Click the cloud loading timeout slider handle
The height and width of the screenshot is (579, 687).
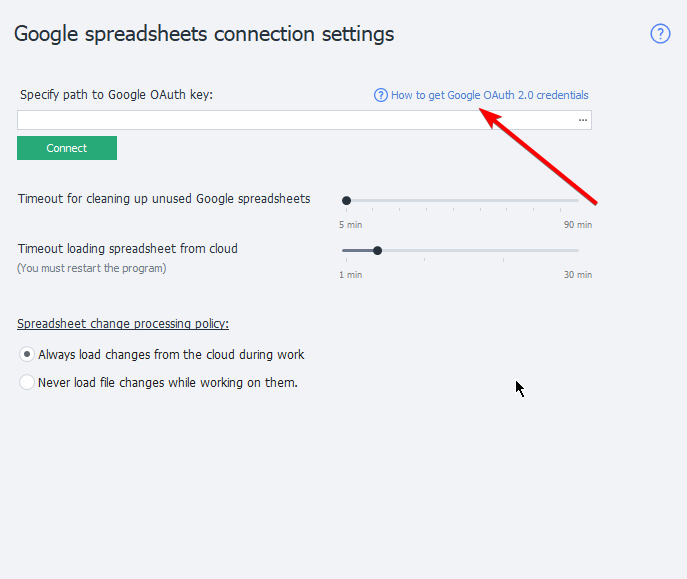377,251
